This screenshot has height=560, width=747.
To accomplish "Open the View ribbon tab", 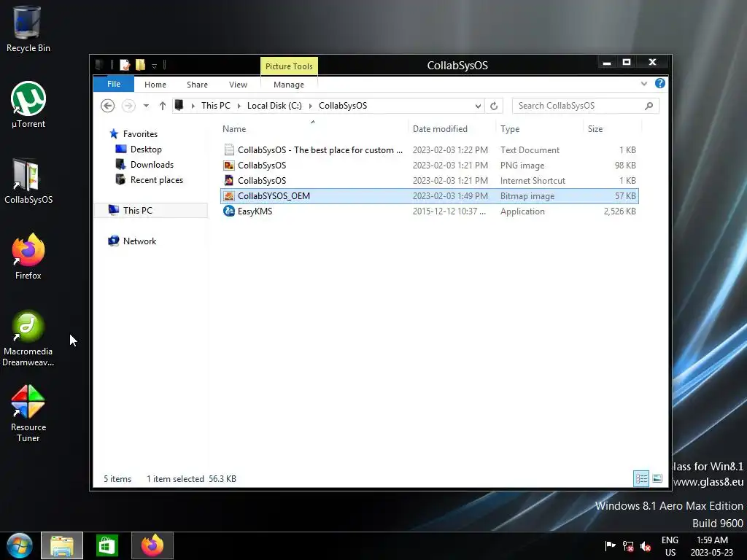I will 239,85.
